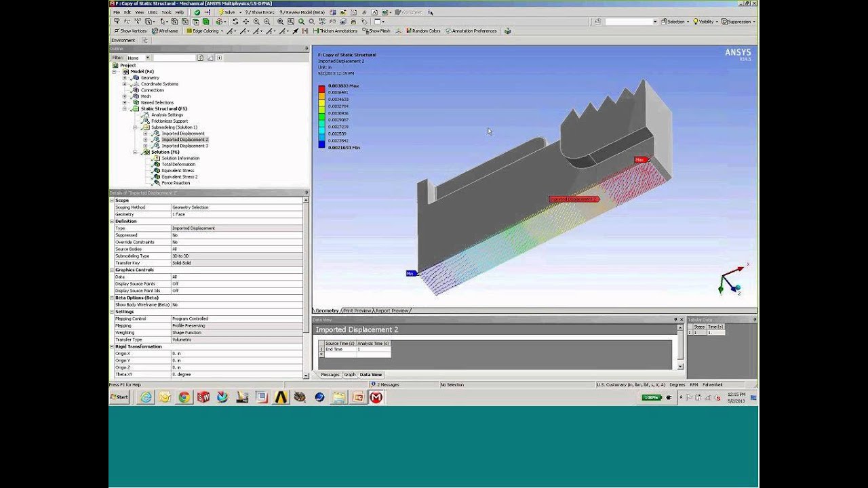
Task: Switch to the Messages tab
Action: (x=330, y=375)
